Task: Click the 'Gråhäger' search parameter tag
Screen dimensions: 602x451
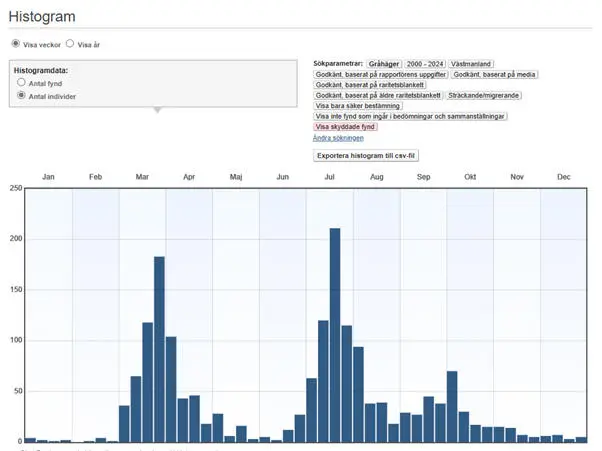Action: click(383, 63)
